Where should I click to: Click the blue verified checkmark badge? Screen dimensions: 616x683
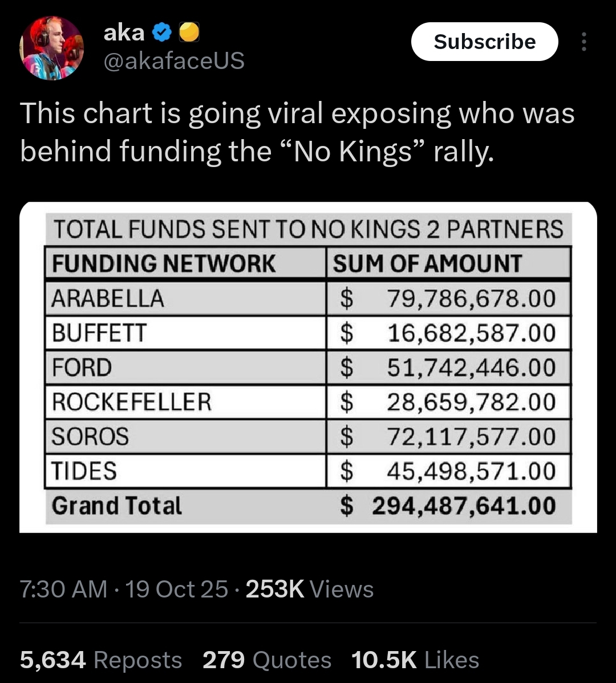coord(162,32)
